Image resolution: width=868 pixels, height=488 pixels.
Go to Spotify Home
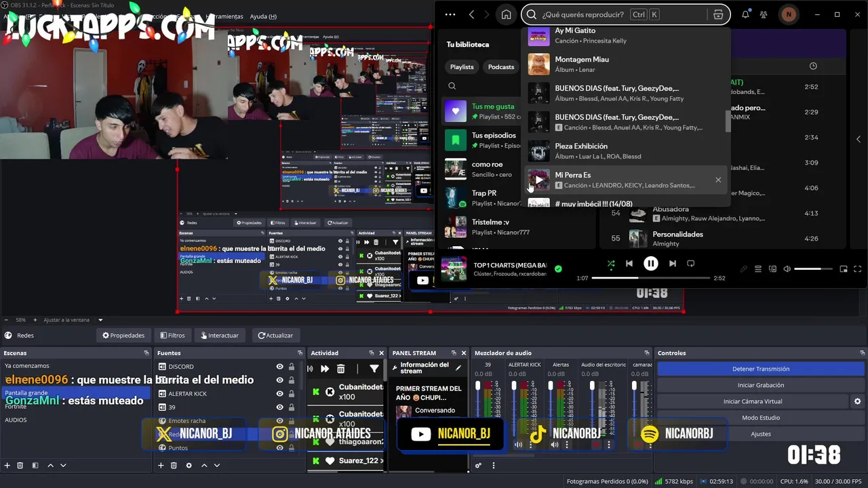pos(506,14)
